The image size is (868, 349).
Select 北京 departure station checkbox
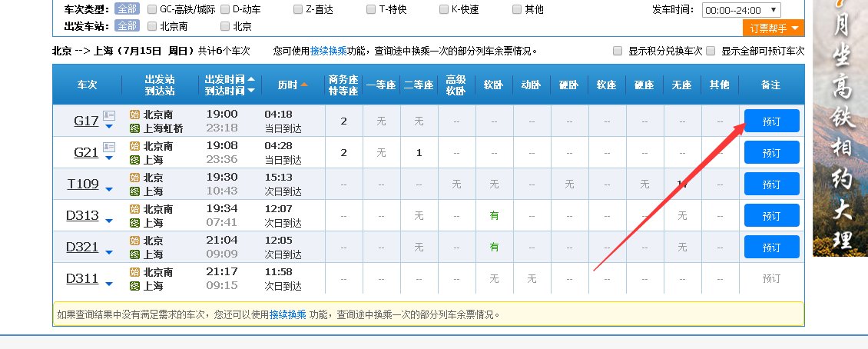pyautogui.click(x=225, y=26)
